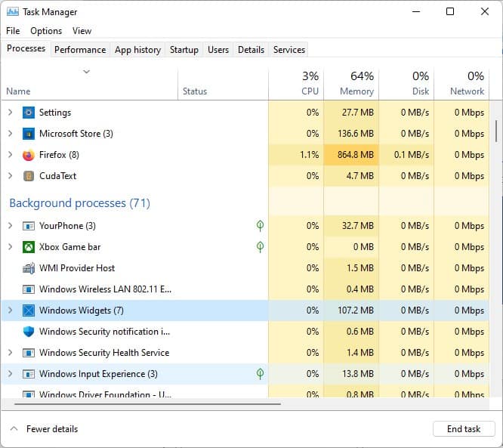Expand the Windows Widgets (7) group
The width and height of the screenshot is (503, 448).
(x=11, y=311)
